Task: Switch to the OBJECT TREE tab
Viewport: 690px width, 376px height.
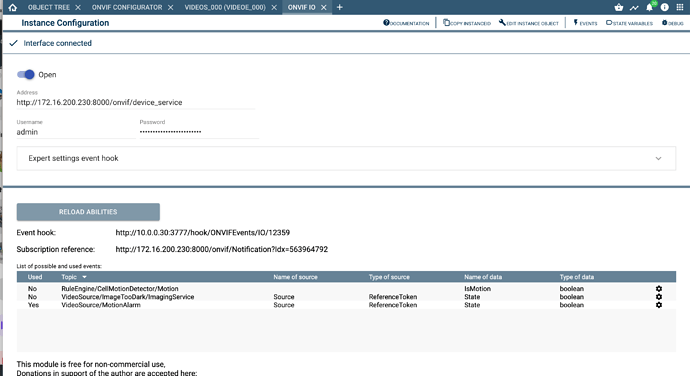Action: (48, 7)
